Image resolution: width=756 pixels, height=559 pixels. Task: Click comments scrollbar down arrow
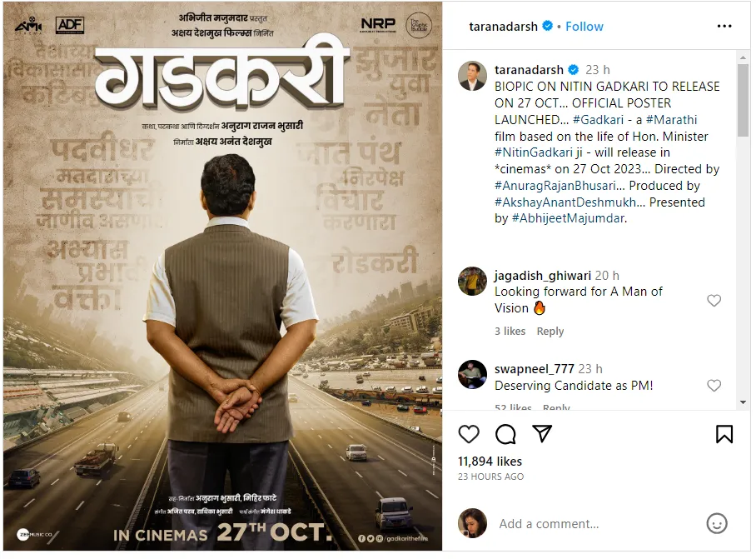(x=743, y=402)
